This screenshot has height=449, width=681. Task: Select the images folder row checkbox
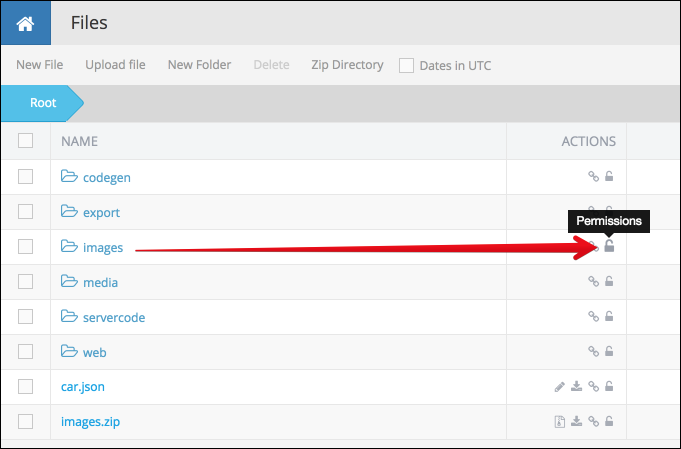pos(25,247)
